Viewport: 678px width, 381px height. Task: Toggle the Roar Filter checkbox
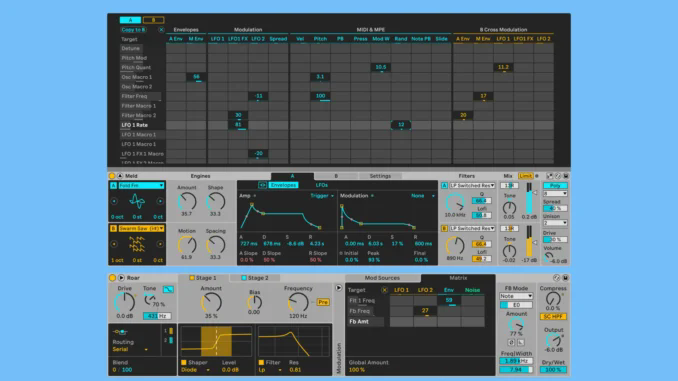[x=261, y=362]
